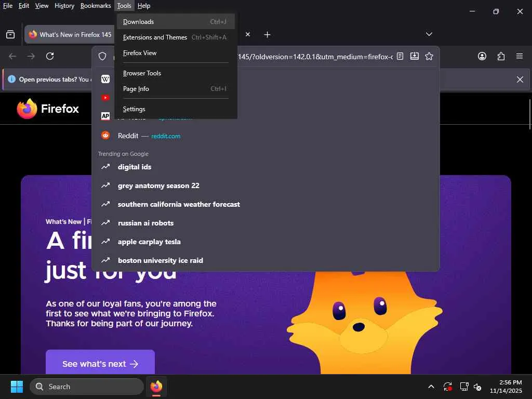Select the AP News suggestion icon
This screenshot has width=532, height=399.
(105, 116)
